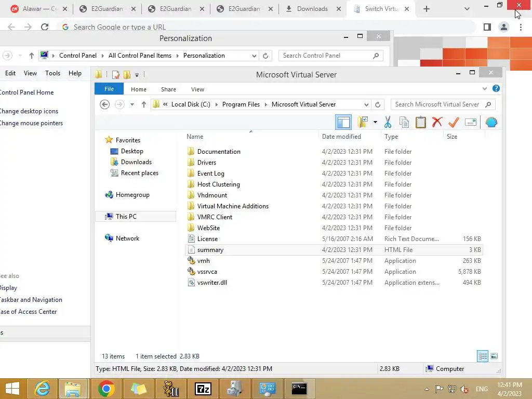Click Change desktop icons link
The width and height of the screenshot is (532, 399).
(x=29, y=111)
